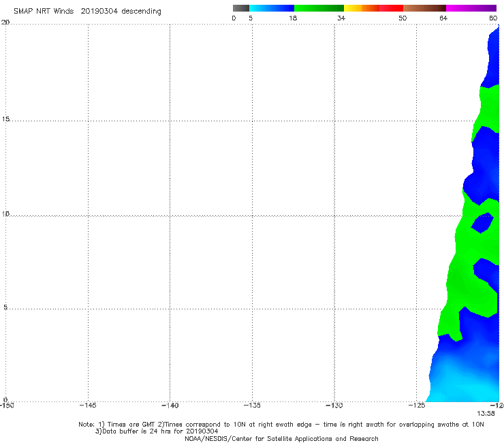Click the NOAA/NESDIS credit line
Screen dimensions: 504x443
pos(281,438)
